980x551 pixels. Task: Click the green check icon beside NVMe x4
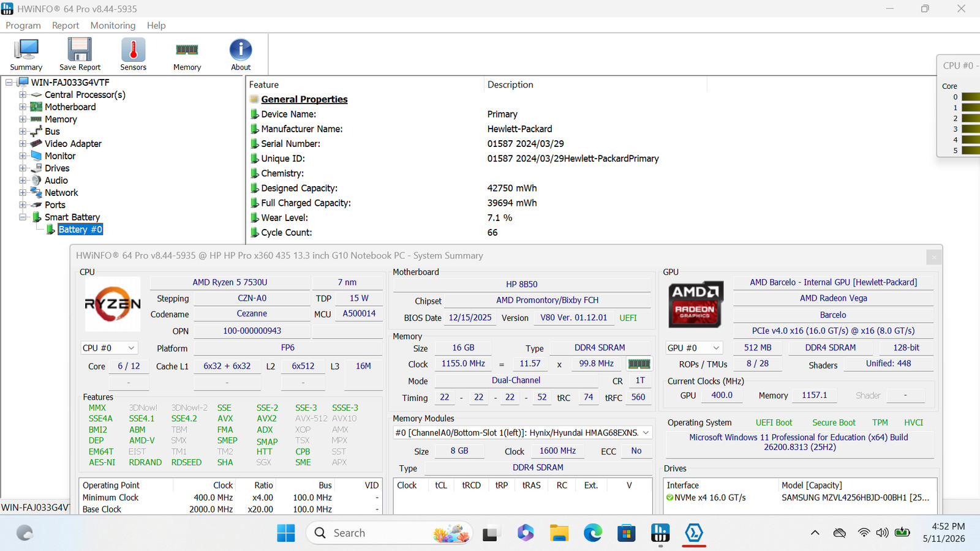[x=670, y=498]
